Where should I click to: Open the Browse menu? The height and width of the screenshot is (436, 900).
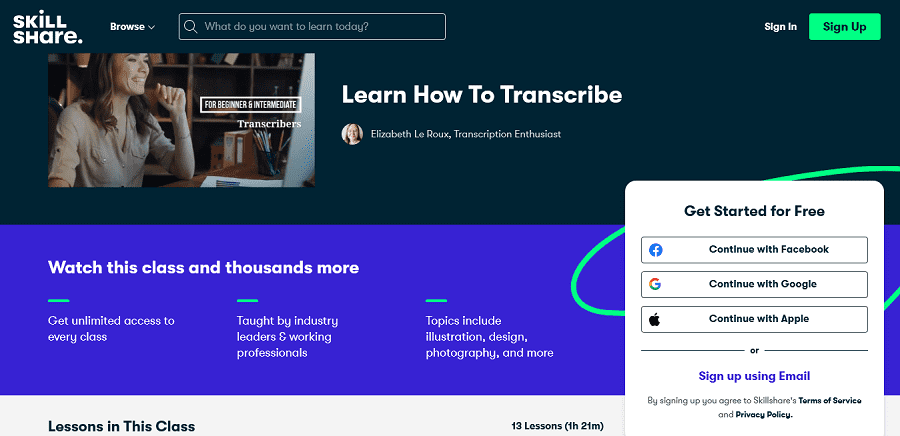pos(133,26)
